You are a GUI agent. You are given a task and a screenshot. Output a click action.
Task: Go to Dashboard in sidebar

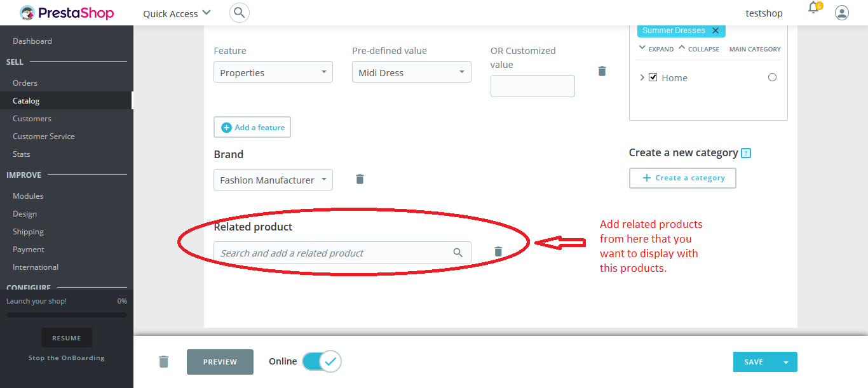tap(32, 41)
